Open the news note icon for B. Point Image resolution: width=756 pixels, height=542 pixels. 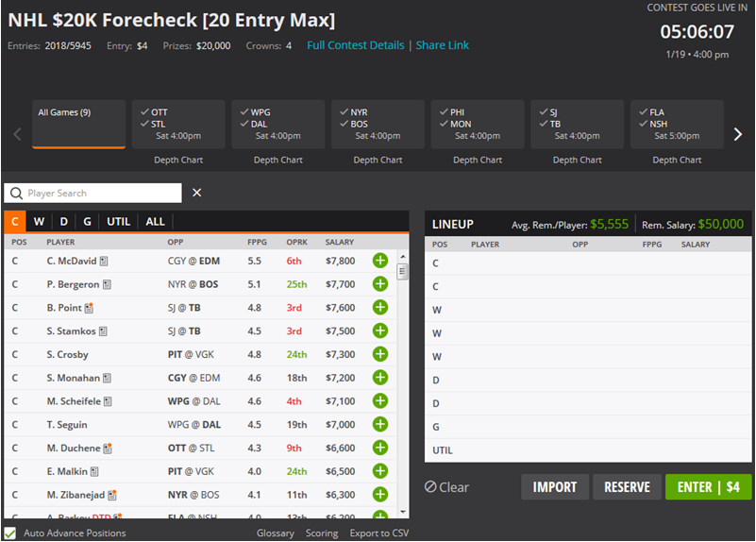tap(89, 308)
